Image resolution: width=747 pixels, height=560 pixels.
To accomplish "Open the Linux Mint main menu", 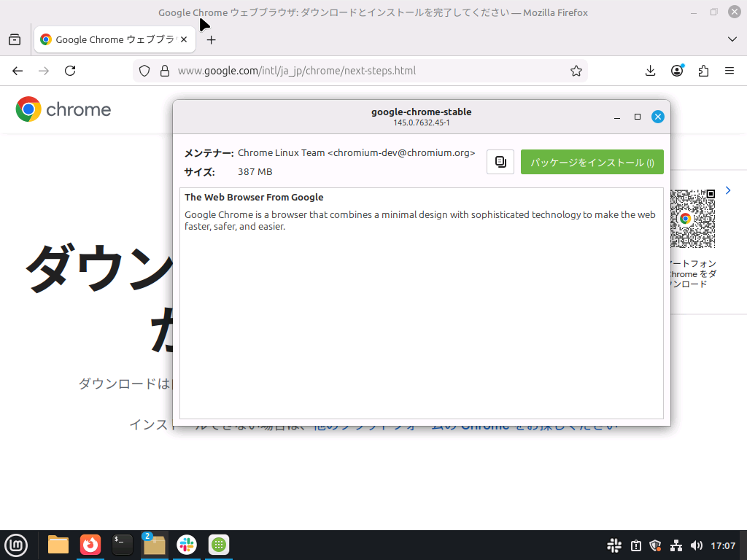I will pyautogui.click(x=16, y=545).
